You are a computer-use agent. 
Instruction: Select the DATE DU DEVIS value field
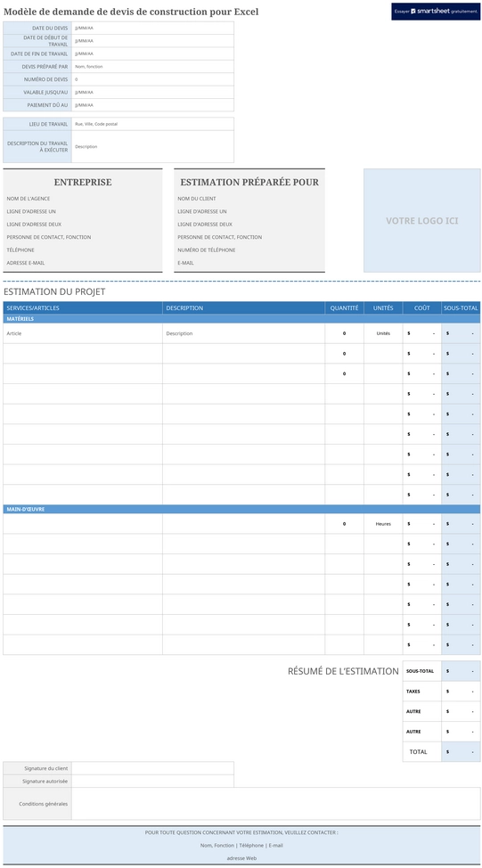coord(152,28)
